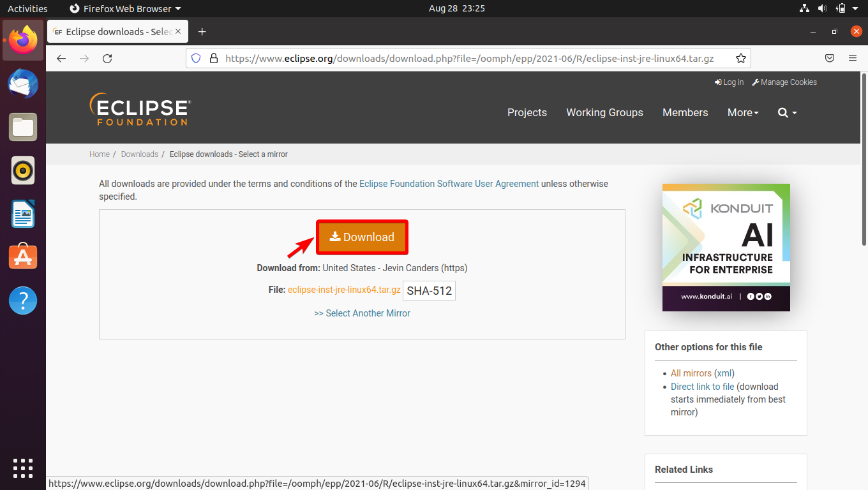The width and height of the screenshot is (868, 490).
Task: Open the Firefox hamburger application menu
Action: coord(853,58)
